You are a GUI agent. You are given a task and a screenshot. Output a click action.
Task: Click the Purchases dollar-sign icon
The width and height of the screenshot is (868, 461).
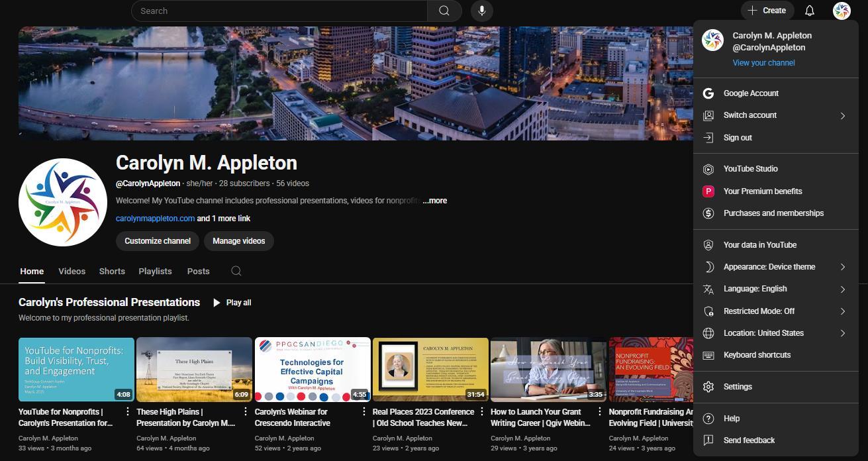(x=708, y=213)
